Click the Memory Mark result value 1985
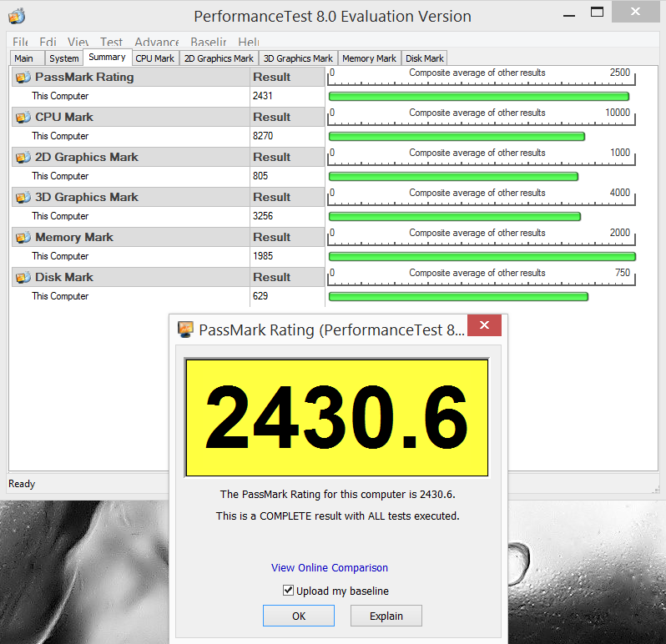 (263, 256)
